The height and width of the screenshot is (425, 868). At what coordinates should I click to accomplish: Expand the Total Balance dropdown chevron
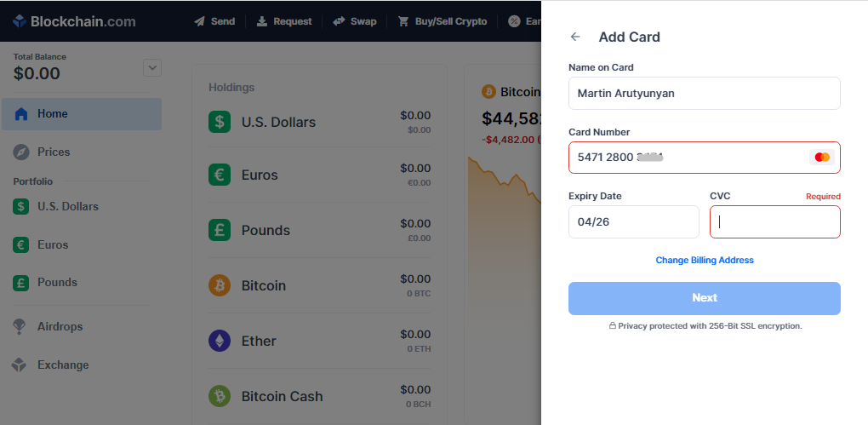[x=152, y=67]
